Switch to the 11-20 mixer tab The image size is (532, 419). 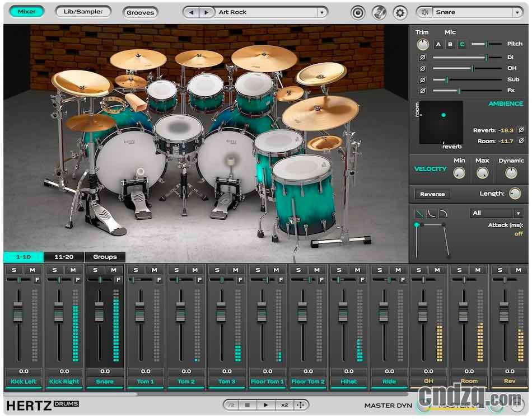coord(63,257)
